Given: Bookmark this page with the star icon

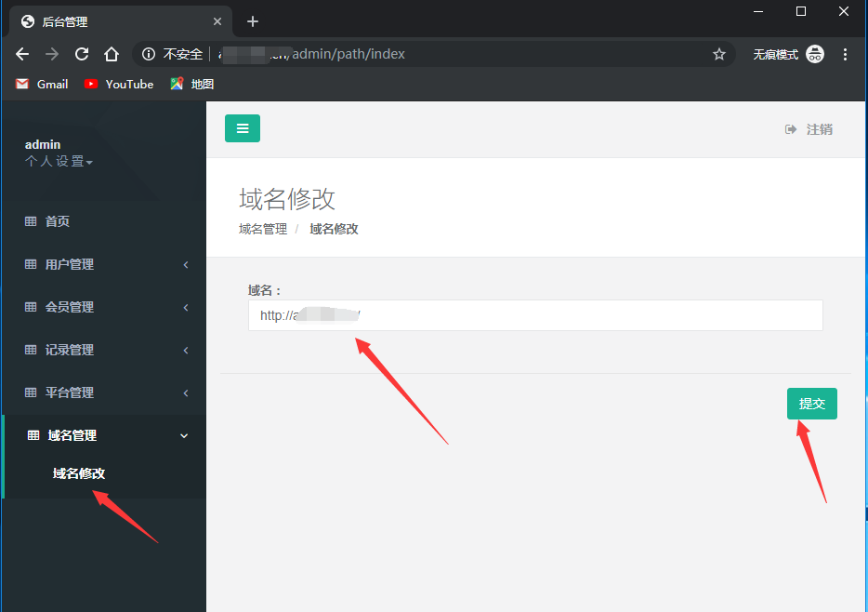Looking at the screenshot, I should tap(719, 54).
